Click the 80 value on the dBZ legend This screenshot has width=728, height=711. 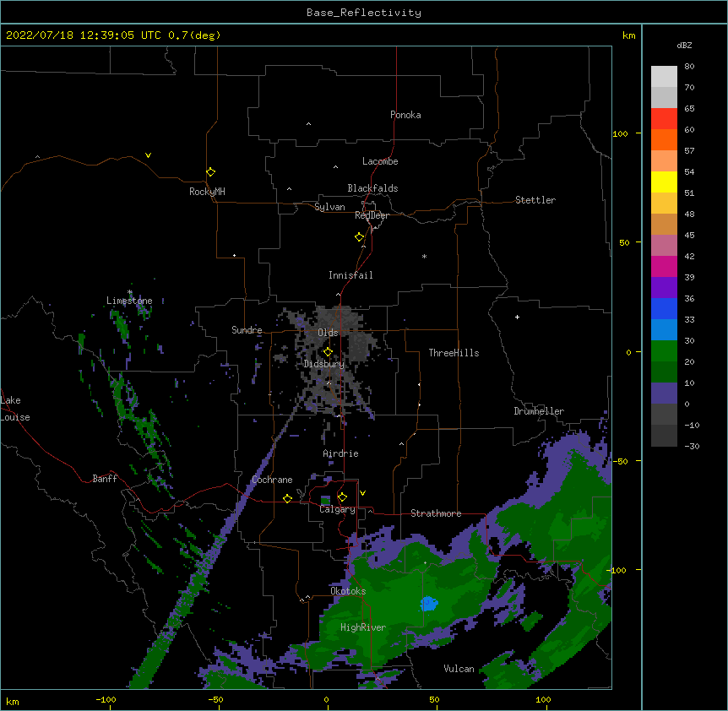click(689, 67)
